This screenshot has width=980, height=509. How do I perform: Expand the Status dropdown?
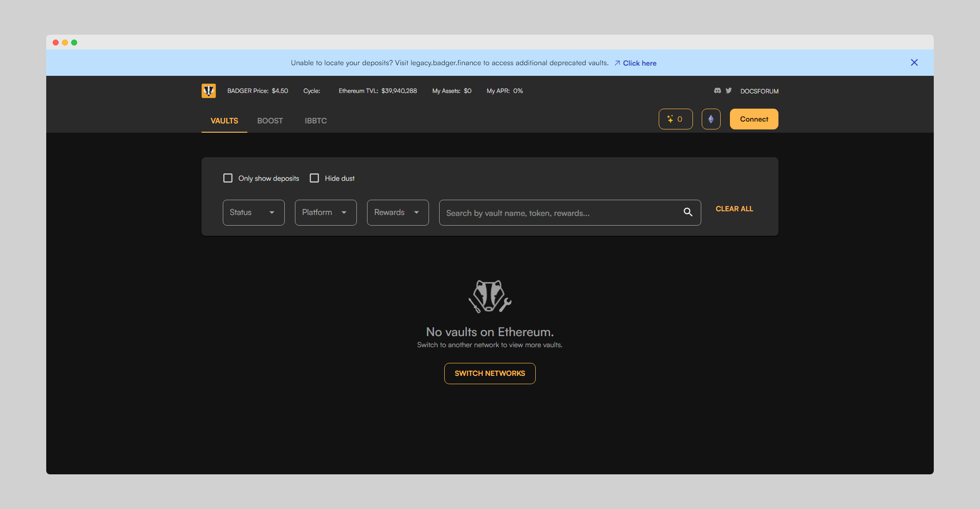(x=253, y=213)
